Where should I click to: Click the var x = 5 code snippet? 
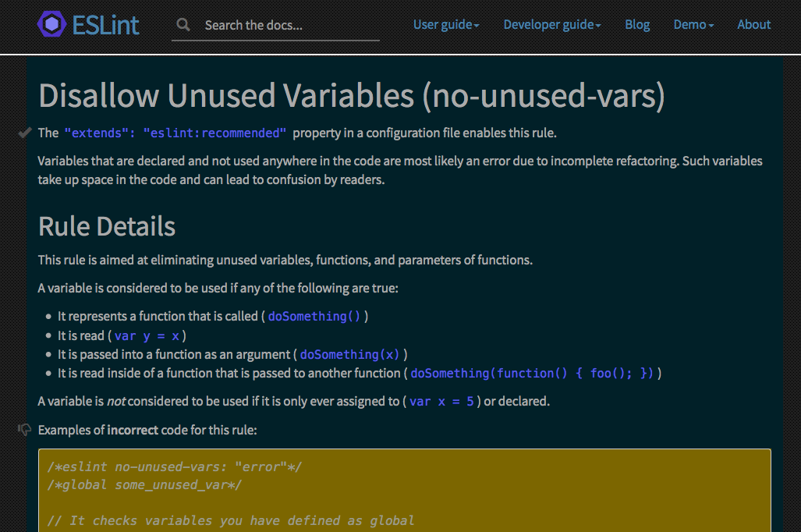click(x=441, y=401)
